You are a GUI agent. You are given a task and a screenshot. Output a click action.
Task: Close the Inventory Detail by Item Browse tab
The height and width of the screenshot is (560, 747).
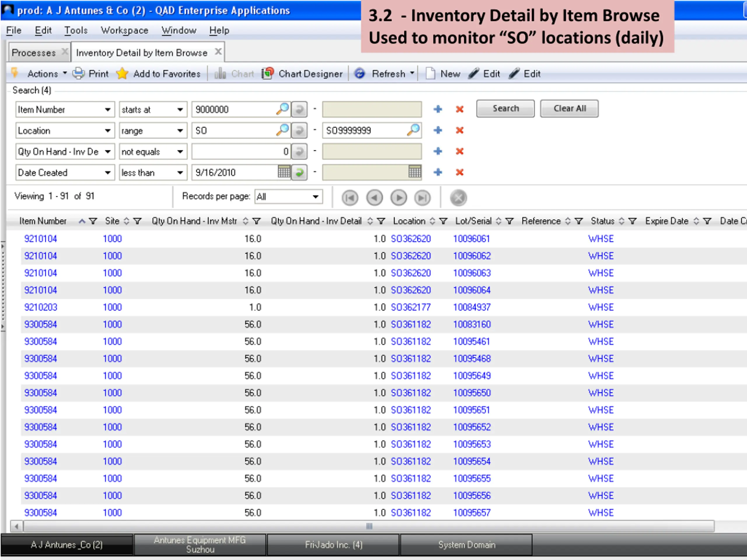(x=218, y=52)
